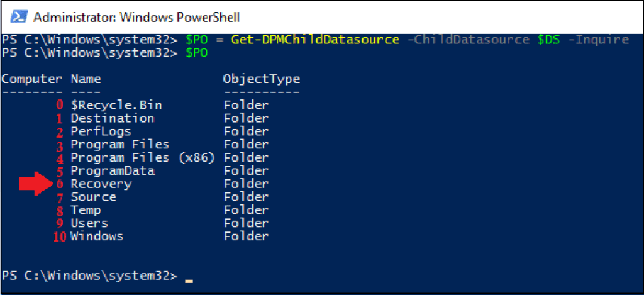
Task: Click the PowerShell icon in title bar
Action: click(19, 17)
